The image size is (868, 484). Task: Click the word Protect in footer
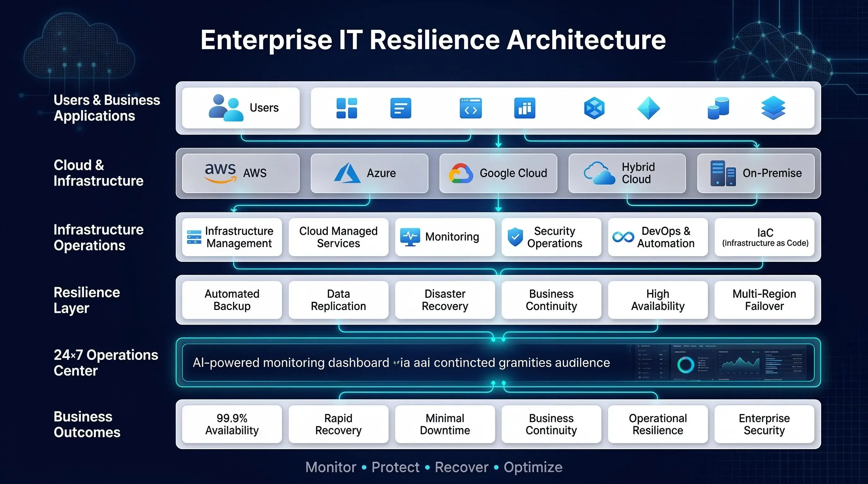[395, 467]
